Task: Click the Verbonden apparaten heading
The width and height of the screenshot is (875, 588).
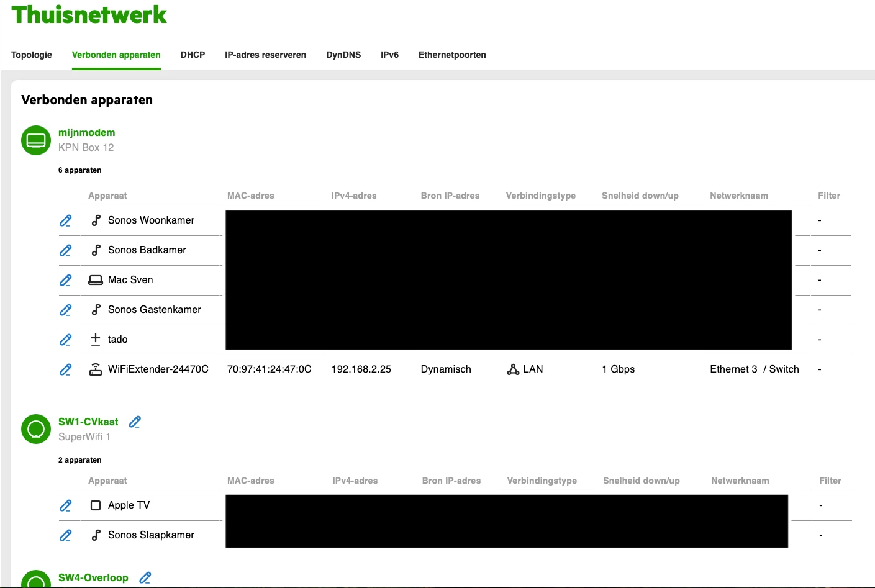Action: click(x=87, y=100)
